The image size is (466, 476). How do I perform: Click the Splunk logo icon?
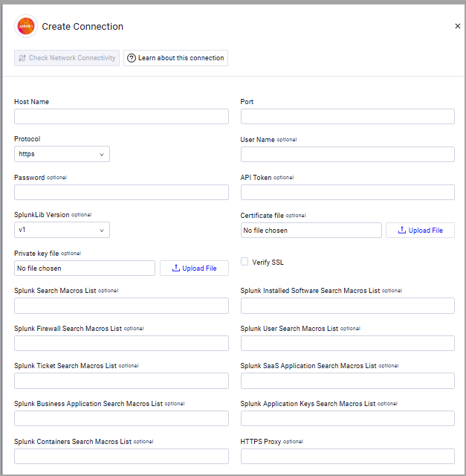tap(26, 27)
